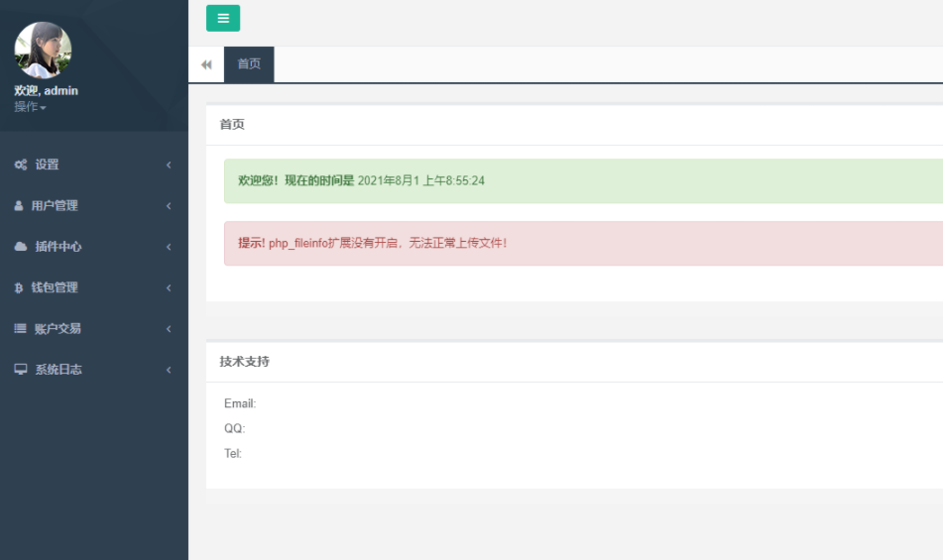
Task: Expand the 设置 menu chevron
Action: (x=169, y=165)
